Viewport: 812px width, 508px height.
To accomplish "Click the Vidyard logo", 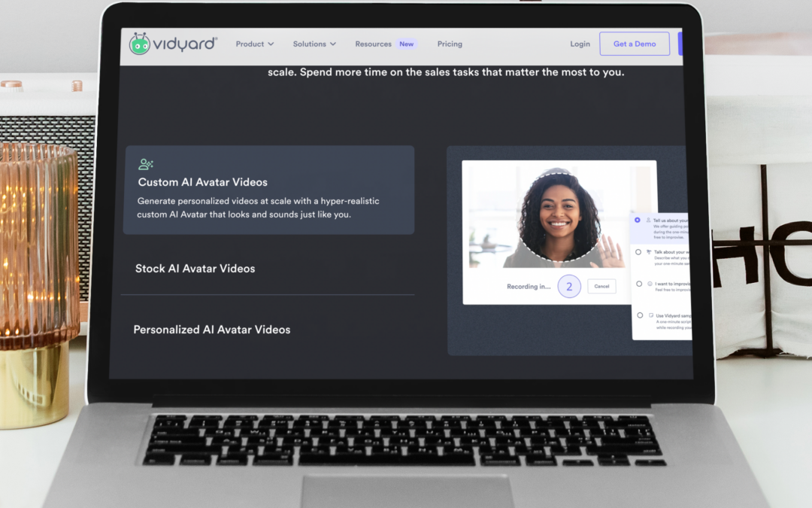I will [173, 44].
